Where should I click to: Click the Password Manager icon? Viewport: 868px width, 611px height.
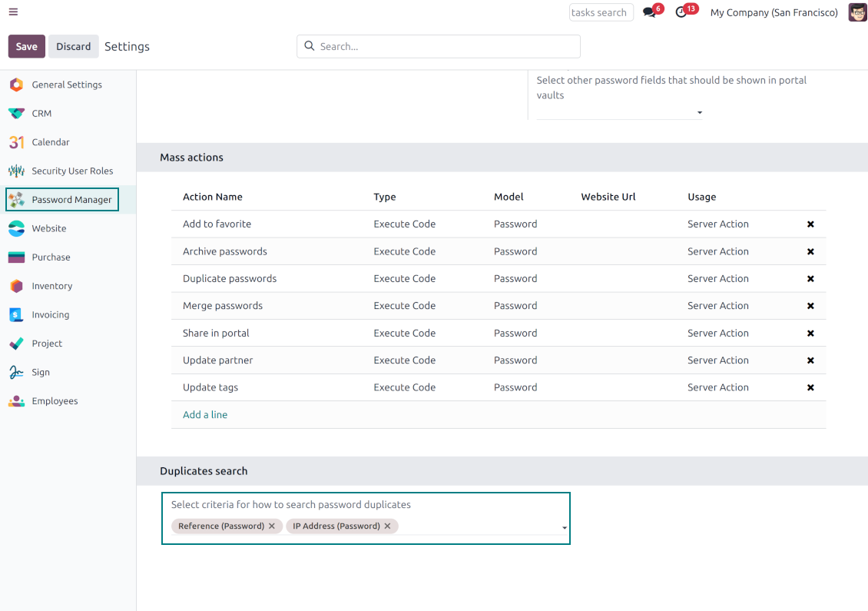click(17, 199)
